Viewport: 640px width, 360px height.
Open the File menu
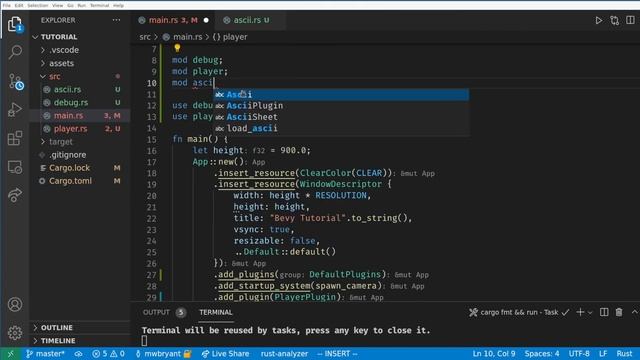coord(7,5)
